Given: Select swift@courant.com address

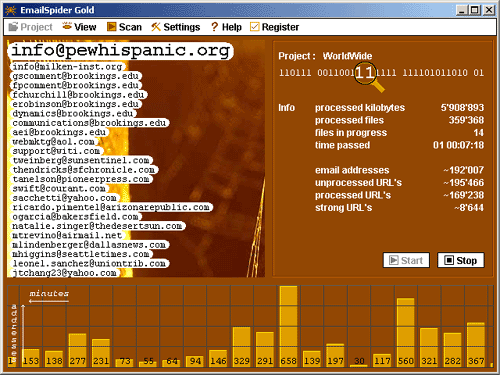Looking at the screenshot, I should click(59, 188).
